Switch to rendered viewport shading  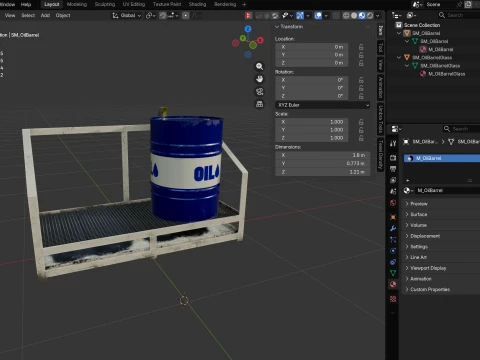click(370, 15)
